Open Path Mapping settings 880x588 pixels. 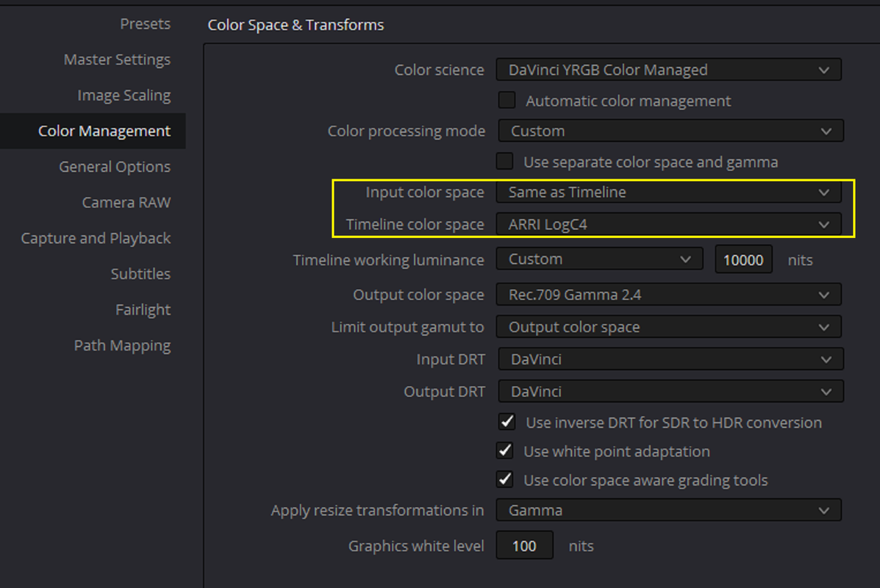122,345
